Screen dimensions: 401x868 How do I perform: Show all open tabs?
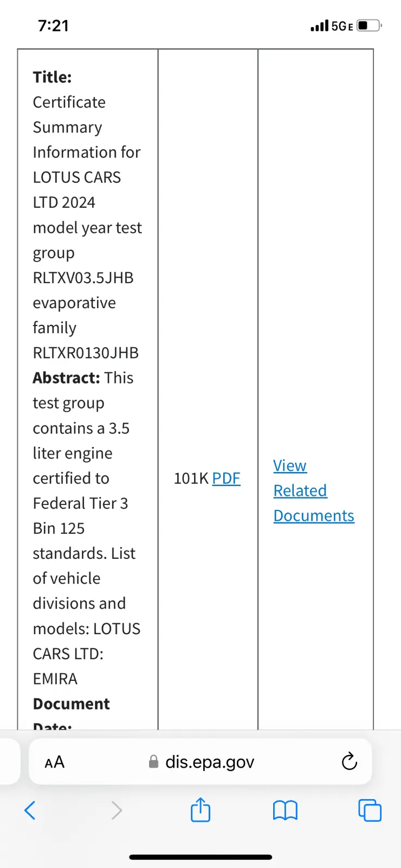click(370, 810)
